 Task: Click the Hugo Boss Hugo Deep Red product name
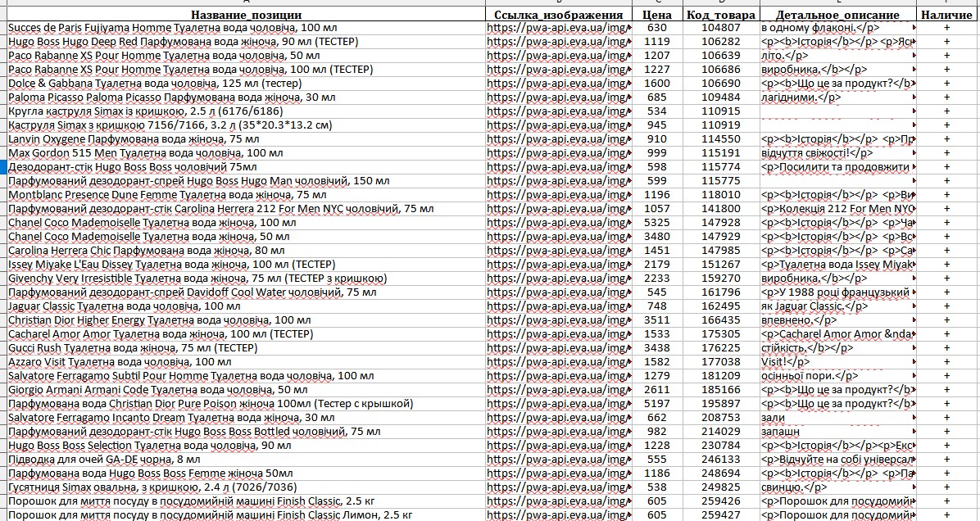coord(247,42)
